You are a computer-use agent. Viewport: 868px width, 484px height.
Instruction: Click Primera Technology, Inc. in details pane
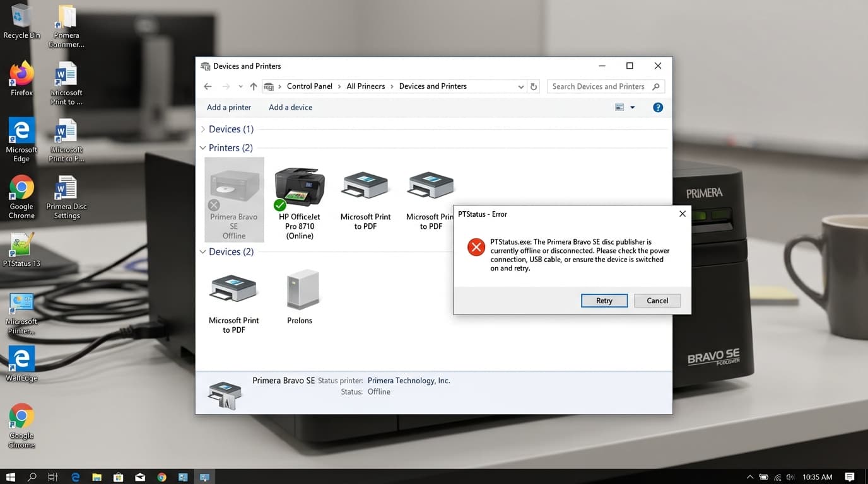(x=409, y=381)
